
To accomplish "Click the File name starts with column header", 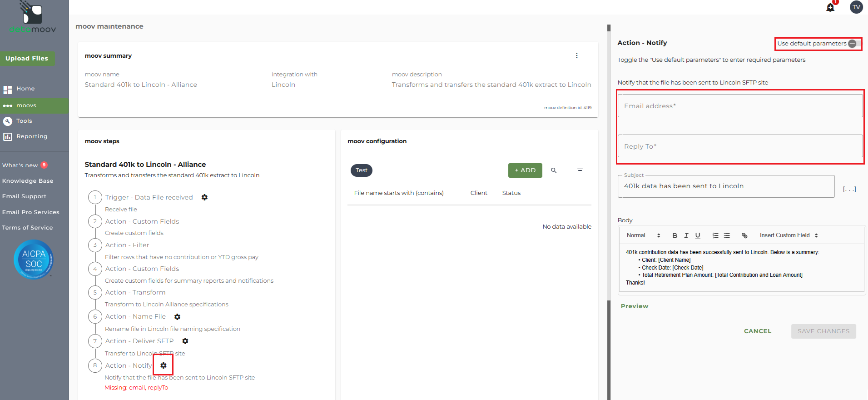I will 399,193.
